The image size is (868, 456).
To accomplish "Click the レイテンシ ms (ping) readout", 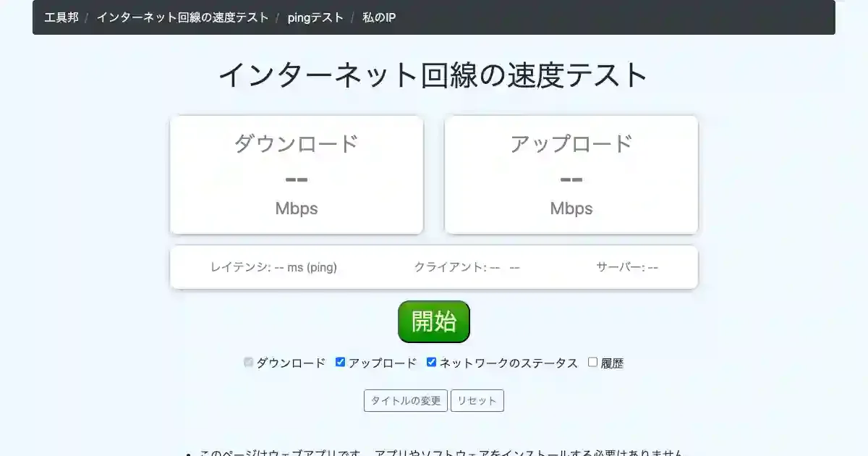I will (273, 267).
